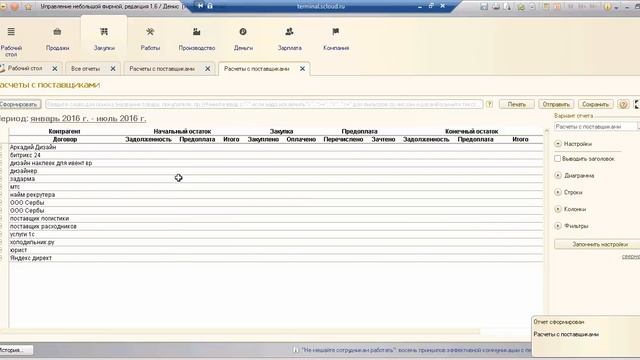Expand the Фильтры settings group
The height and width of the screenshot is (360, 640).
point(558,226)
